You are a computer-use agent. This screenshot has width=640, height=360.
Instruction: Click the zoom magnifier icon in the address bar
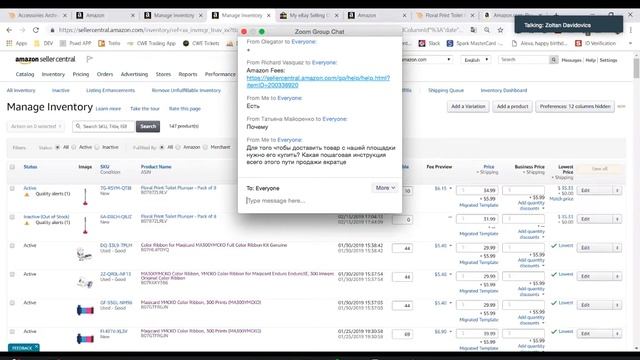487,30
